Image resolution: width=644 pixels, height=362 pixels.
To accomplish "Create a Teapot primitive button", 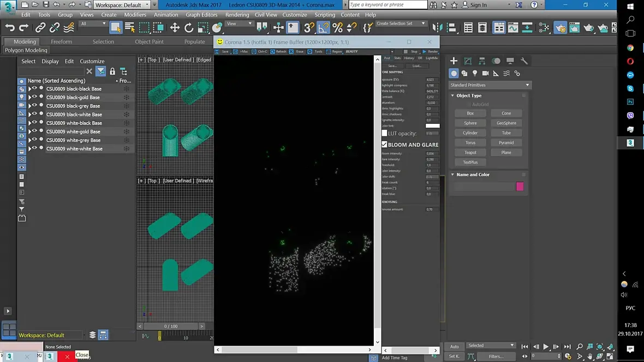I will [470, 153].
